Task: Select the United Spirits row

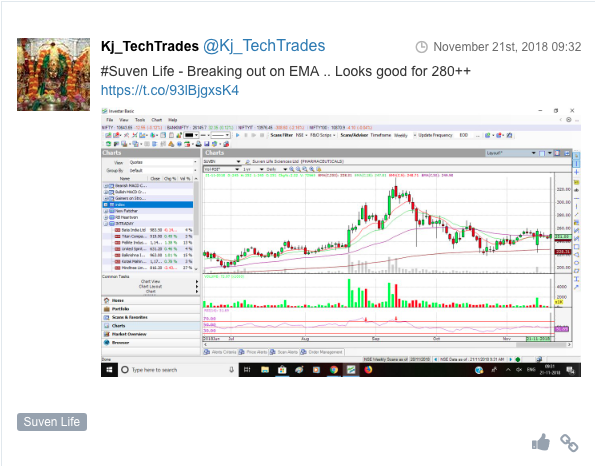Action: point(148,249)
